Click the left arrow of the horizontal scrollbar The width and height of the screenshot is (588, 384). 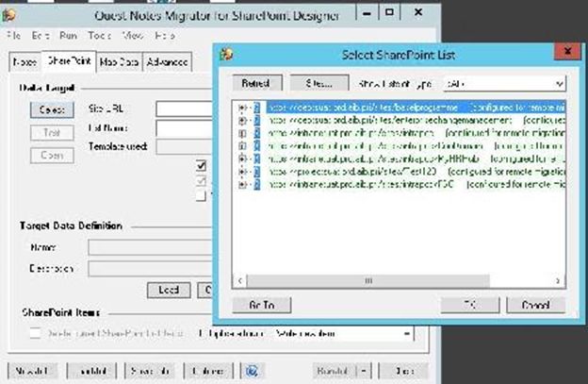pos(240,280)
